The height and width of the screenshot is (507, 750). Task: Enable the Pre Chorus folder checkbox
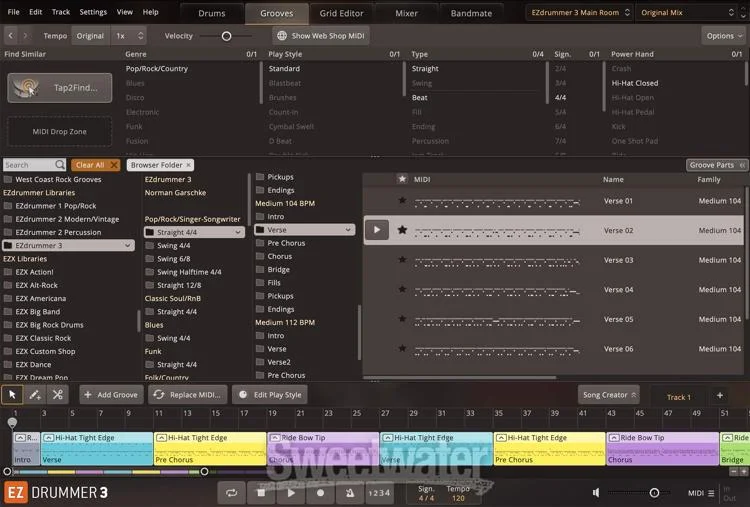pos(260,243)
